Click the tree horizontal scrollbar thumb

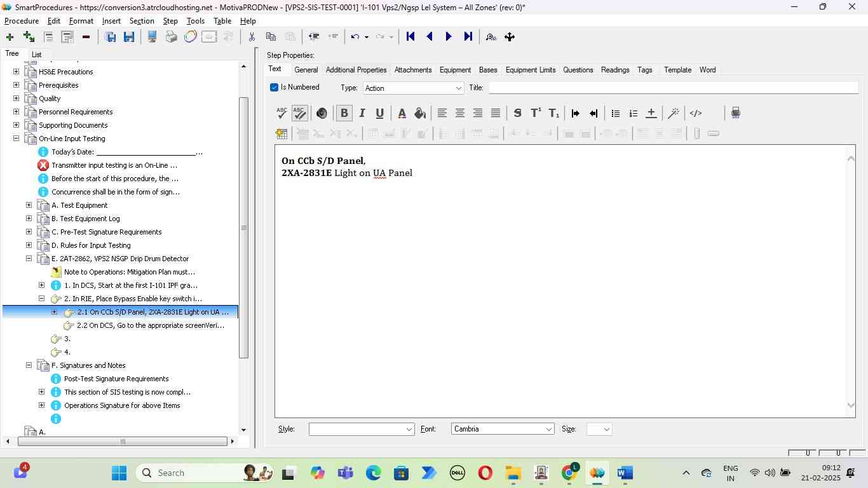pos(123,442)
